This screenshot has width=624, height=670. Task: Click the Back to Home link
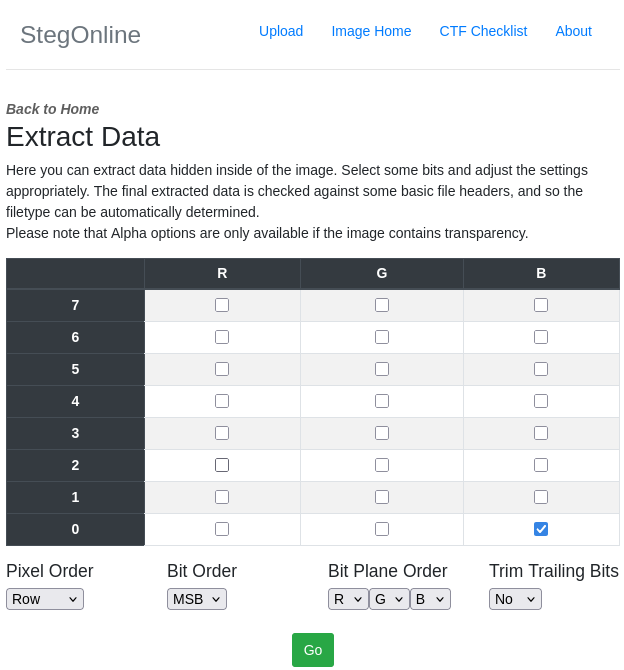coord(52,109)
